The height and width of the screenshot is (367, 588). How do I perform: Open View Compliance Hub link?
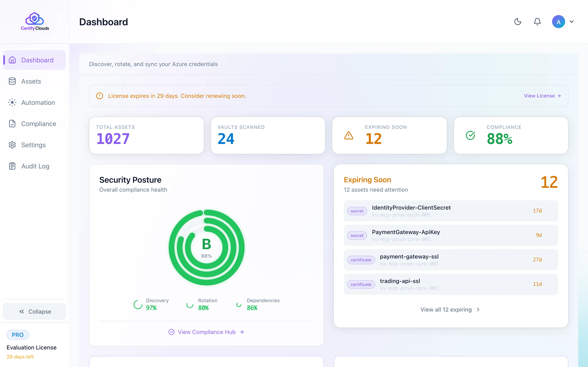[206, 332]
